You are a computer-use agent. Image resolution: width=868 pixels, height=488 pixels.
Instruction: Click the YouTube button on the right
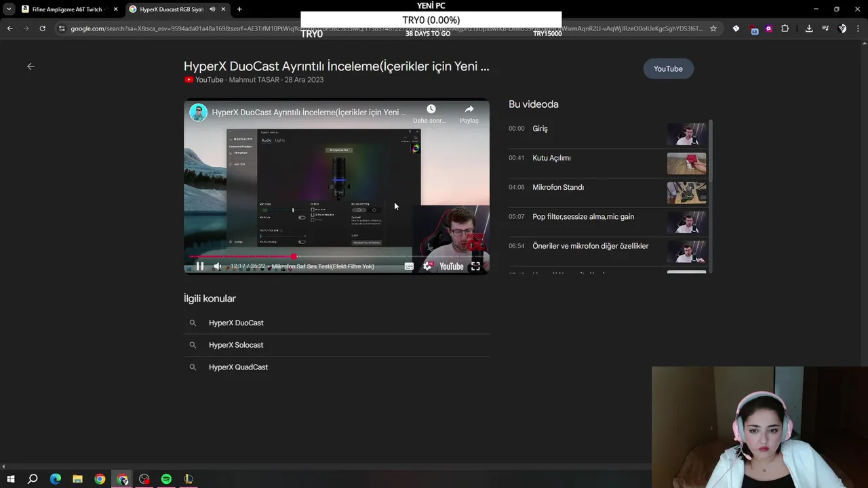(x=668, y=68)
